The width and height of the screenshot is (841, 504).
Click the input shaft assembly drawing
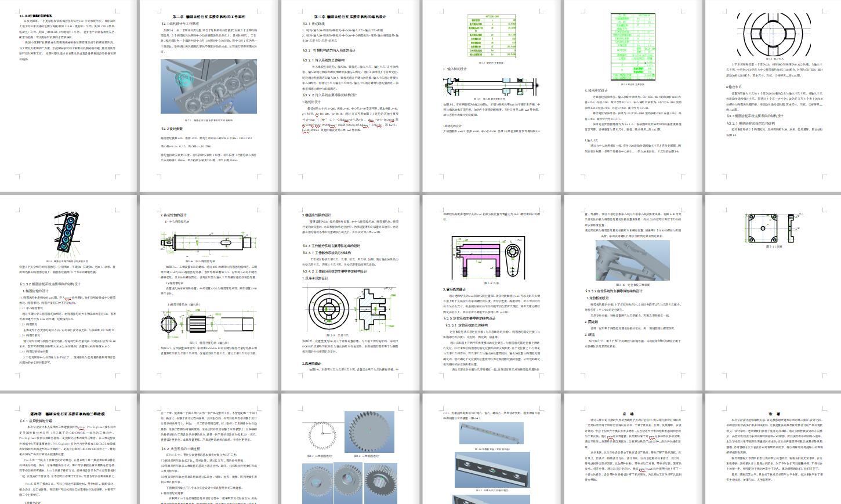[x=492, y=86]
